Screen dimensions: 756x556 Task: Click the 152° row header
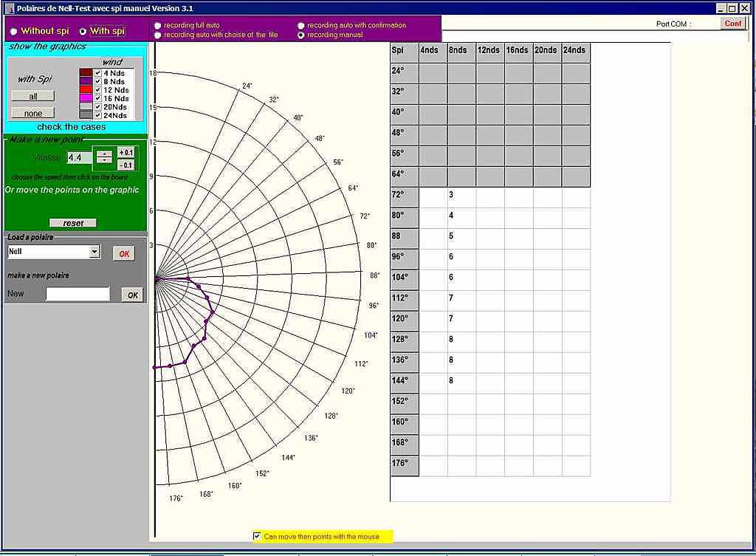click(405, 404)
